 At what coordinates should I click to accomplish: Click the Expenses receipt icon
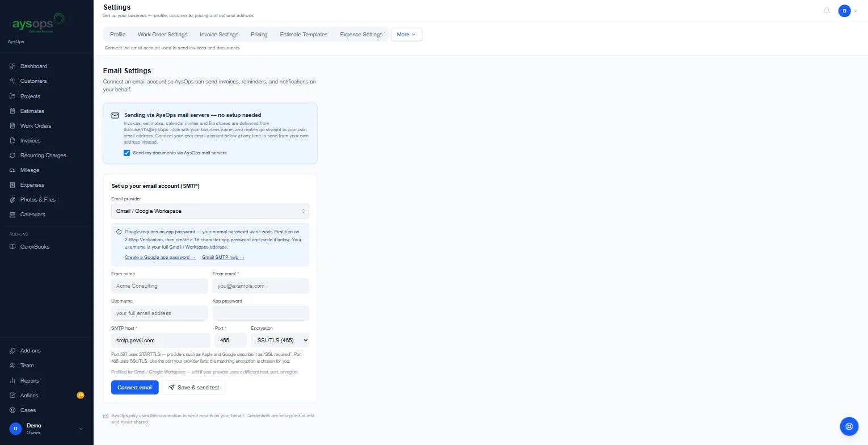[x=12, y=185]
